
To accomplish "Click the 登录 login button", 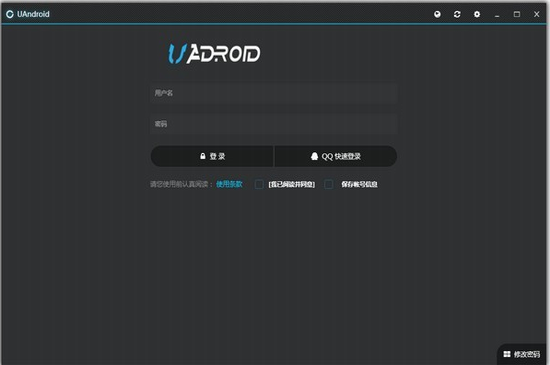I will click(212, 156).
